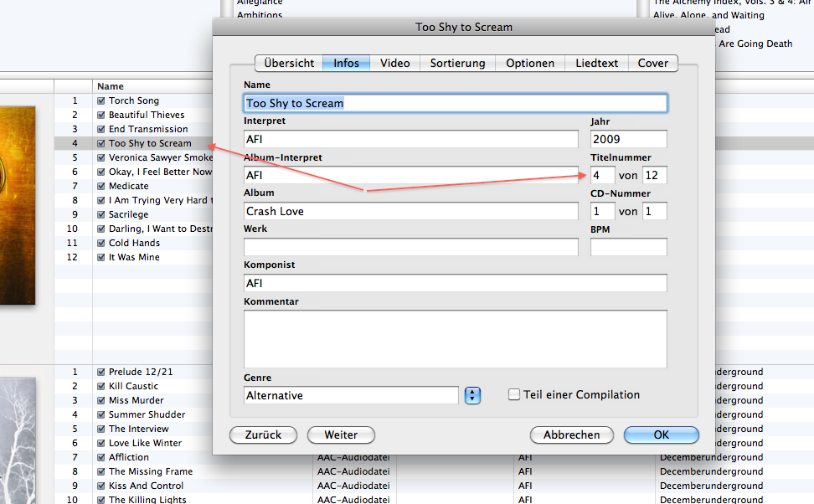Open the Liedtext tab

tap(596, 64)
